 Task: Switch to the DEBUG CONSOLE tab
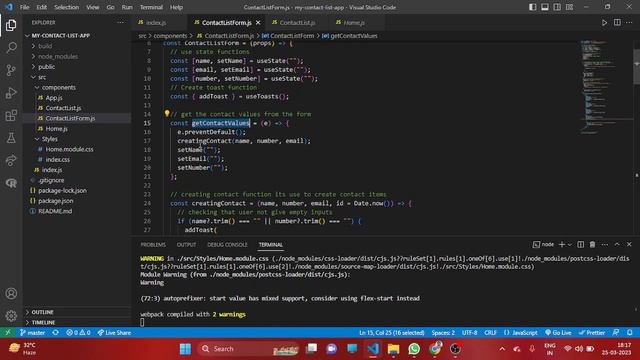227,244
